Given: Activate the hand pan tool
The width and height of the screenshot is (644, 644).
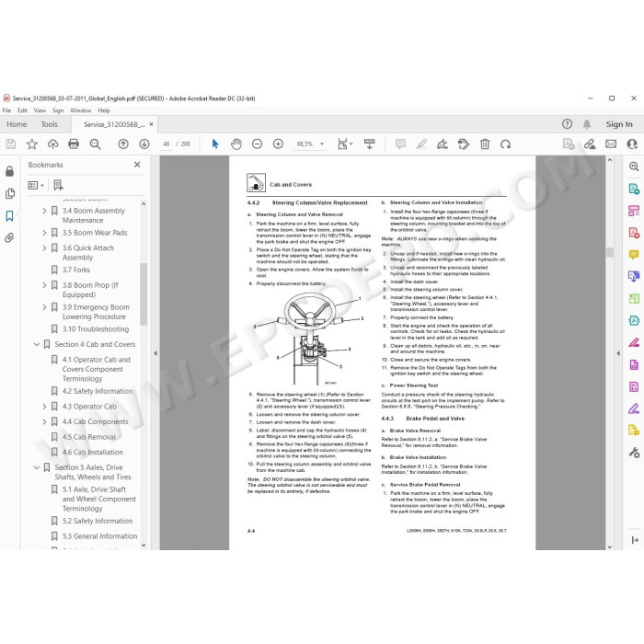Looking at the screenshot, I should pyautogui.click(x=236, y=144).
